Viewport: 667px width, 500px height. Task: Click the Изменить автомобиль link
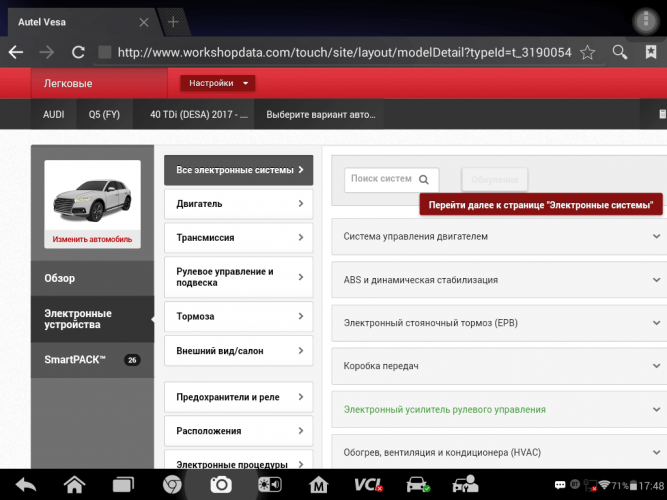tap(92, 239)
